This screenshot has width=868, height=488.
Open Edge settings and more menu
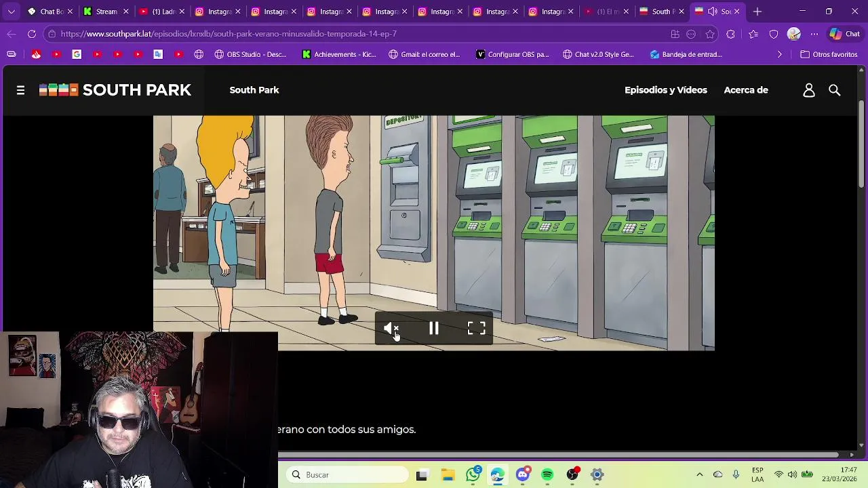814,34
